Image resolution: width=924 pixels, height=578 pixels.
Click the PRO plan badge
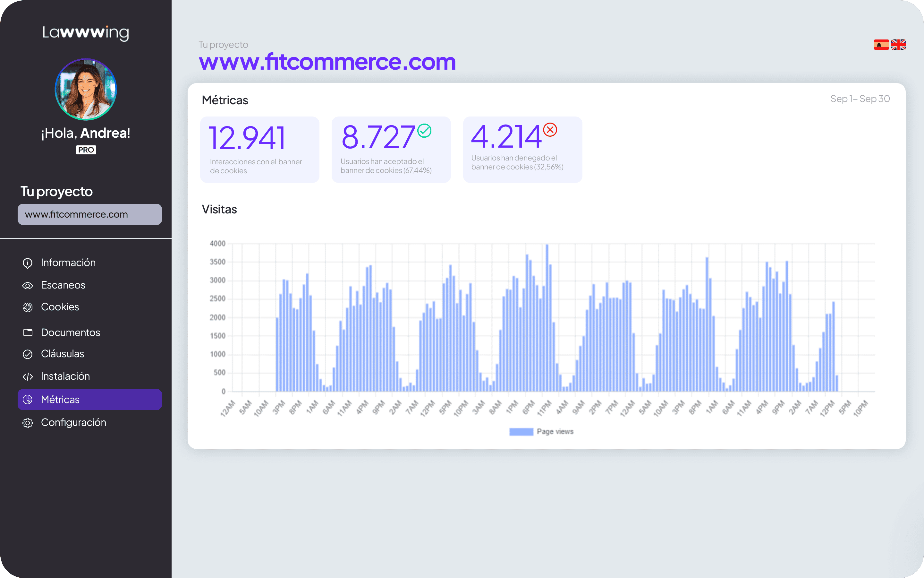(86, 150)
